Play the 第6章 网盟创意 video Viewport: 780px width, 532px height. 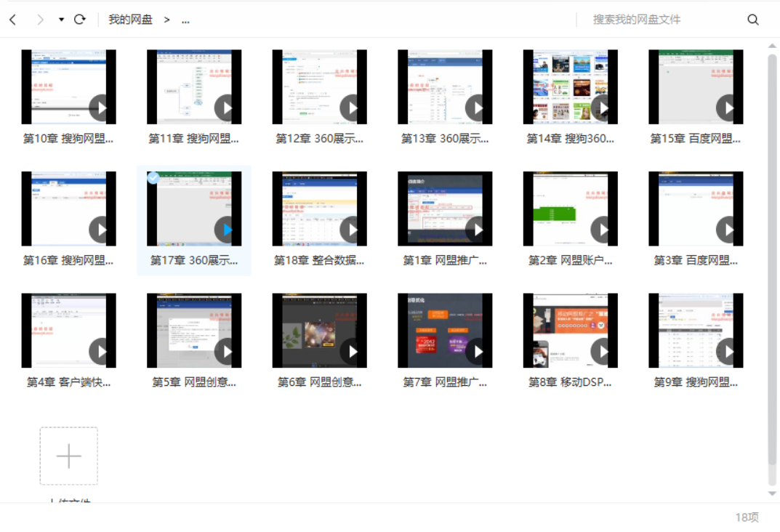(352, 351)
